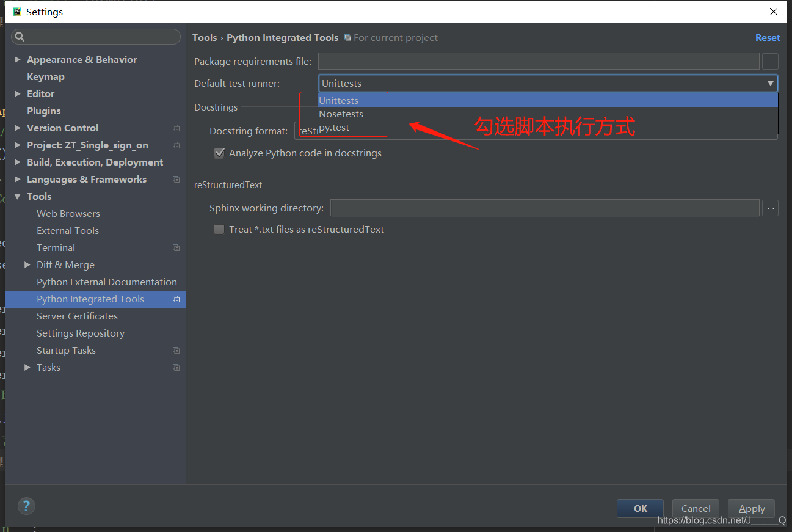Close the Settings dialog window

(774, 12)
